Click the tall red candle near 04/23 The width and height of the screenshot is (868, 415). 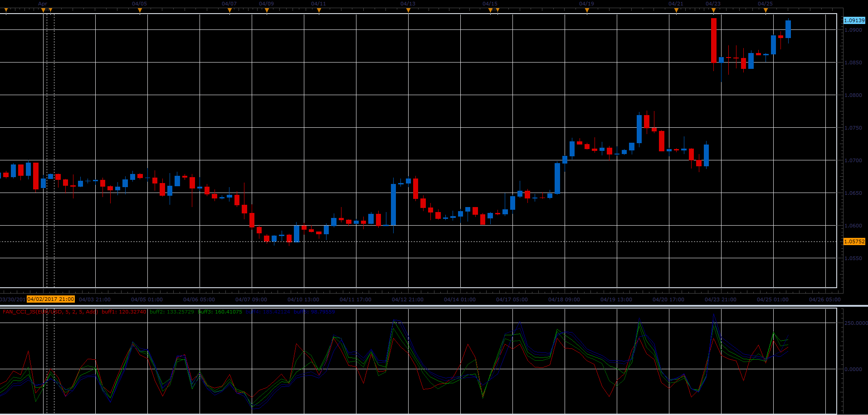(714, 40)
